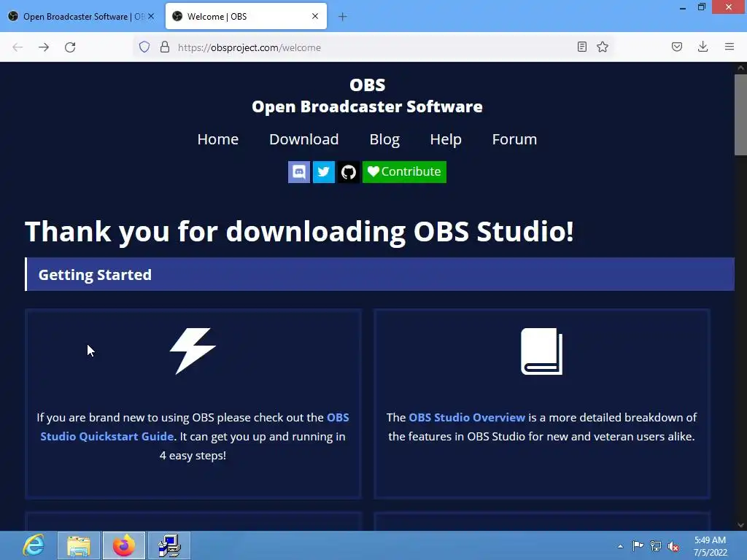The image size is (747, 560).
Task: Close the Welcome | OBS tab
Action: pyautogui.click(x=315, y=16)
